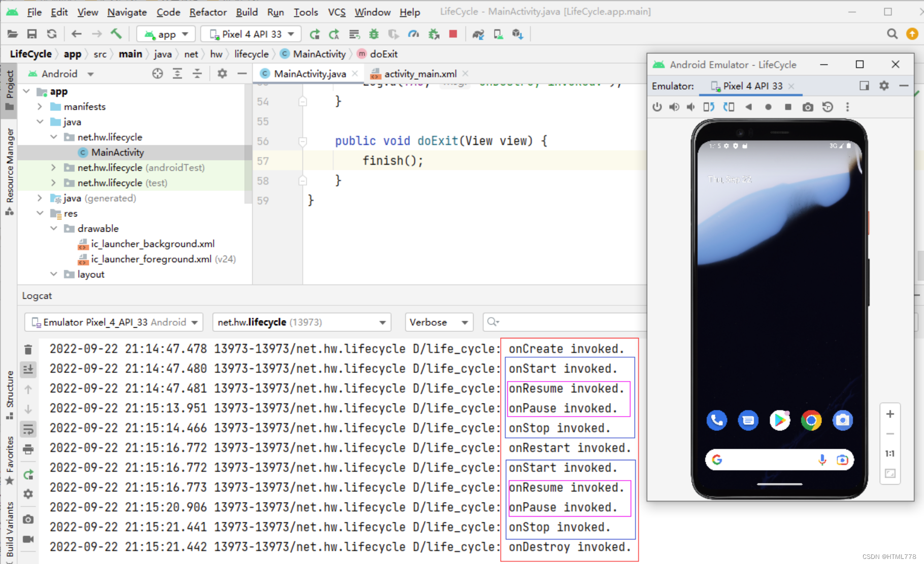
Task: Click the Debug app bug icon
Action: point(374,34)
